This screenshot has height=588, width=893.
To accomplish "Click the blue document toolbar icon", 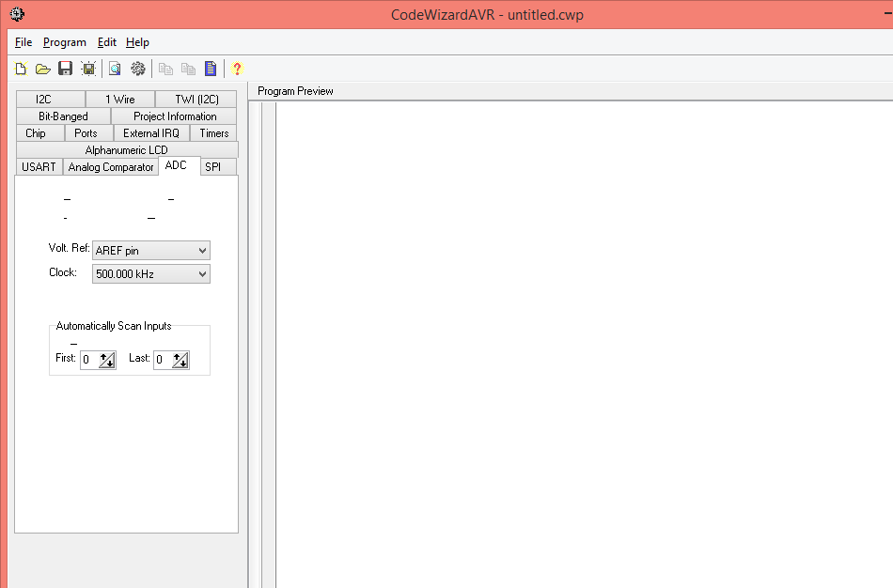I will (x=211, y=69).
